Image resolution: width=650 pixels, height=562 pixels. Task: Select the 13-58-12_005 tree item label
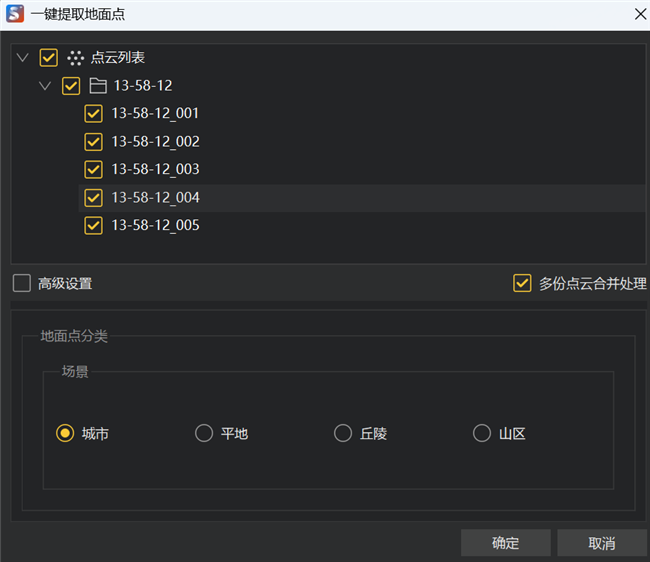[x=155, y=225]
